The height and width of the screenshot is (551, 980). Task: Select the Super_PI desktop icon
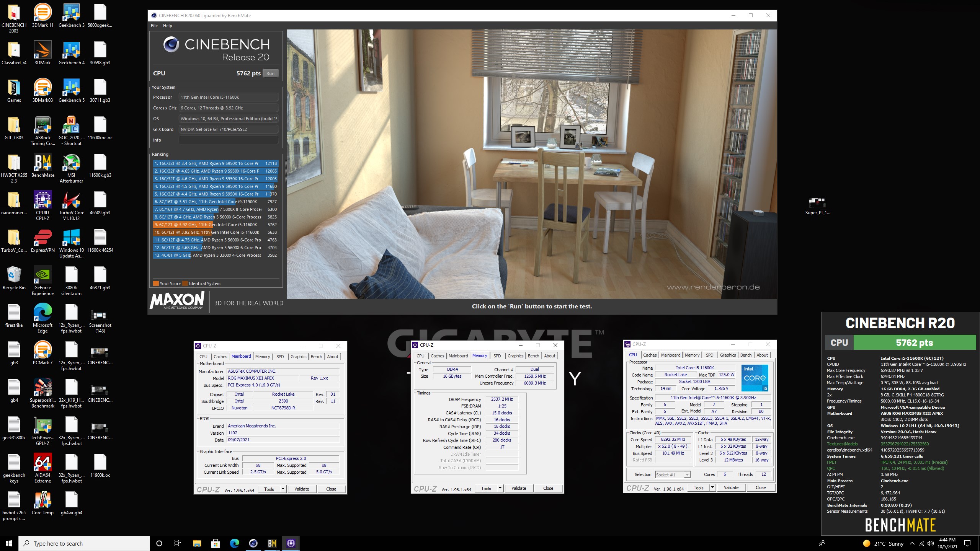817,206
